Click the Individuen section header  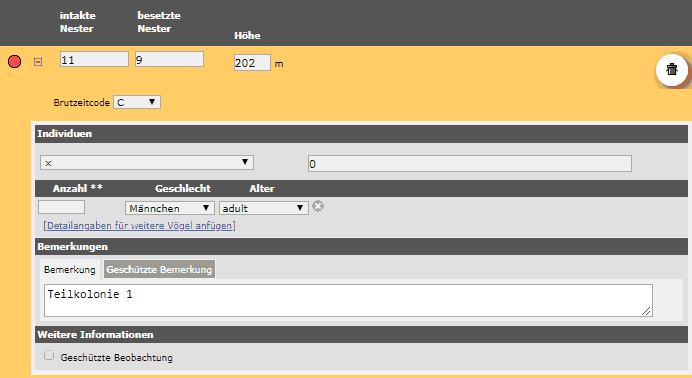point(361,134)
